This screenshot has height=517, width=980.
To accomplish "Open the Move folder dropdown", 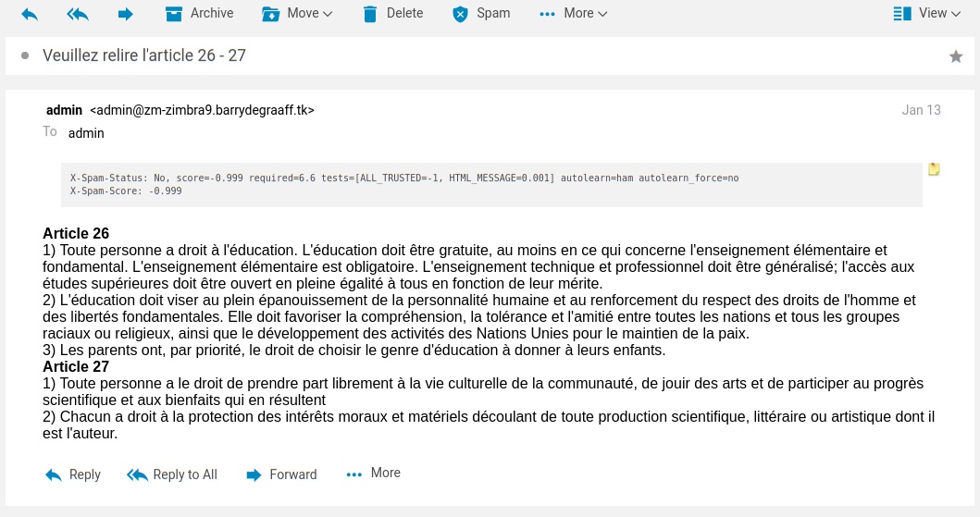I will tap(297, 14).
